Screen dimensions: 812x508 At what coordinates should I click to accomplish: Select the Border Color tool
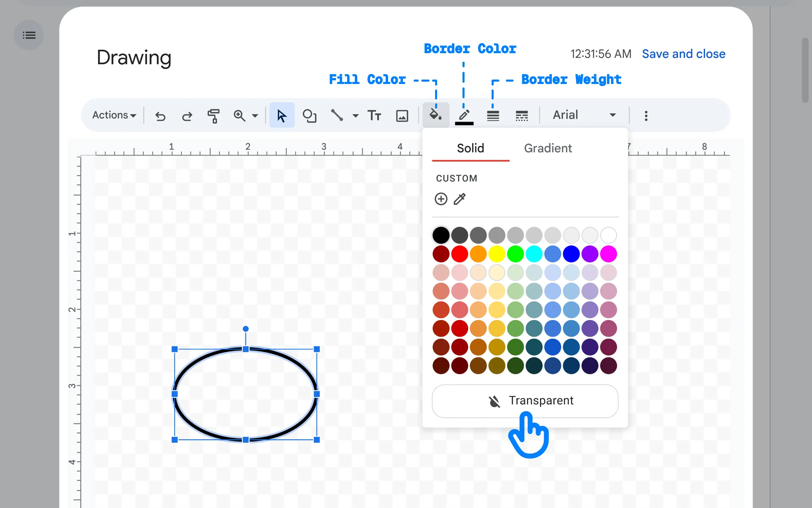[x=464, y=115]
